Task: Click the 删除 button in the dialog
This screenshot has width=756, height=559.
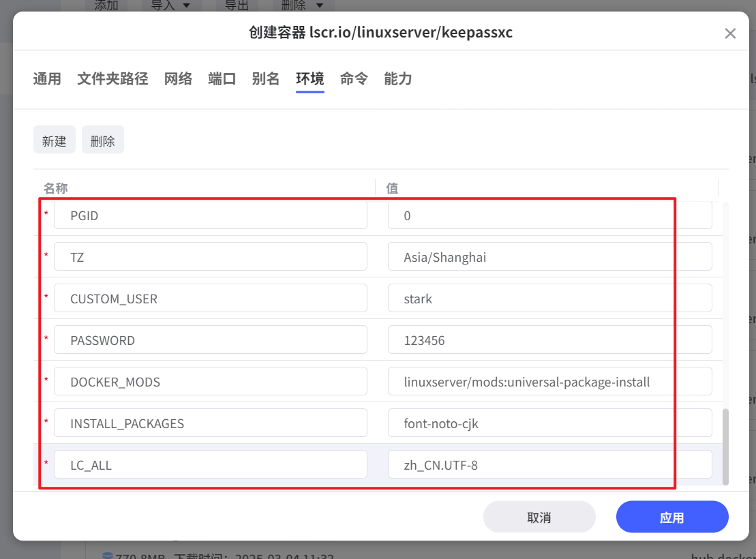Action: coord(103,140)
